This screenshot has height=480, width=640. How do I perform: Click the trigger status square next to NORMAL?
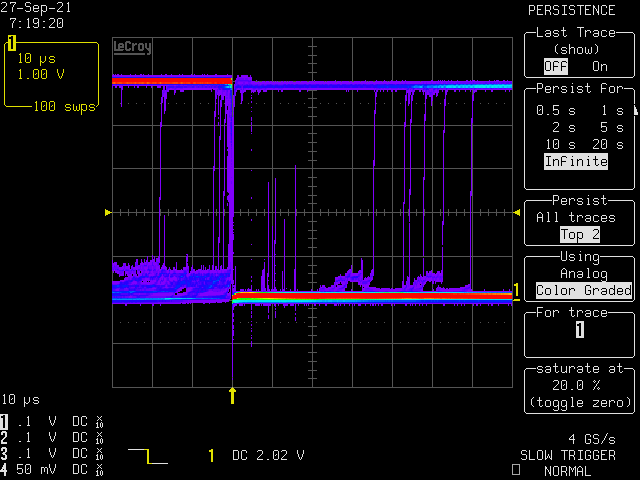[515, 470]
